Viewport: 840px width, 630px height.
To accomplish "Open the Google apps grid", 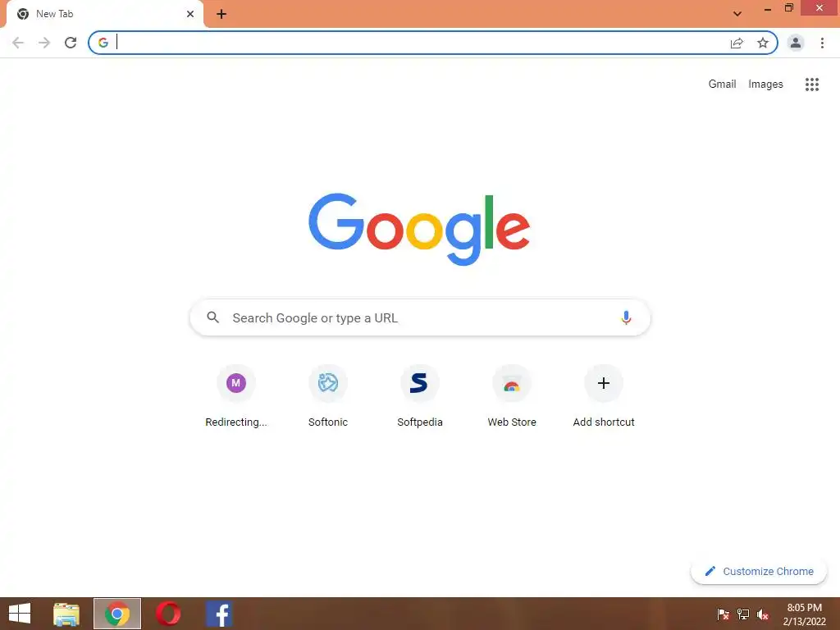I will pos(812,84).
